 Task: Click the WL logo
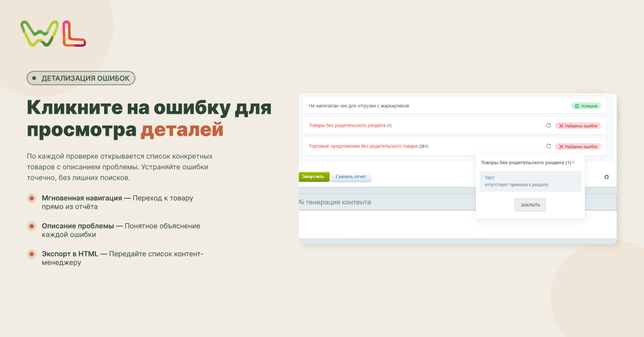tap(53, 33)
